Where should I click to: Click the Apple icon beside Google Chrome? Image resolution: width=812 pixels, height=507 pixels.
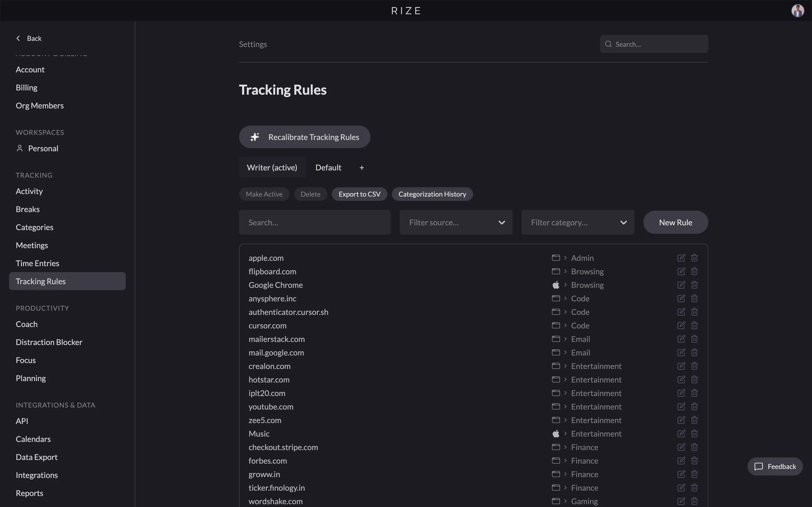tap(556, 285)
